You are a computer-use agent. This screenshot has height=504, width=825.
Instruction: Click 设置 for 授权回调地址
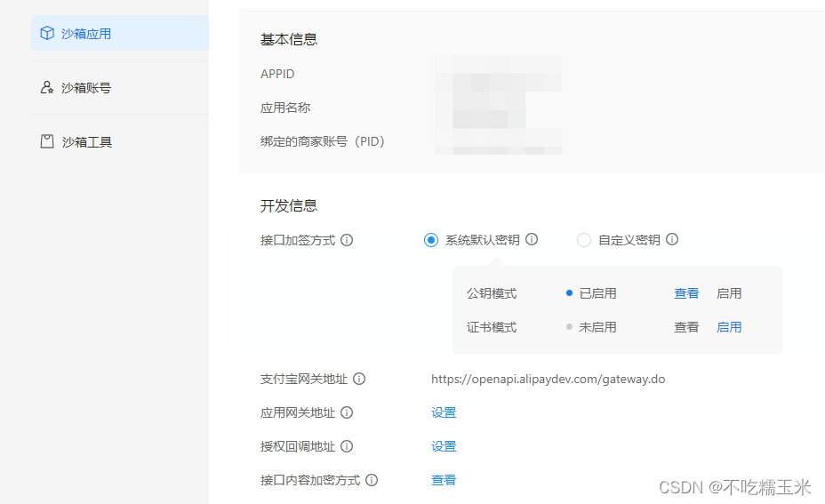click(x=444, y=446)
